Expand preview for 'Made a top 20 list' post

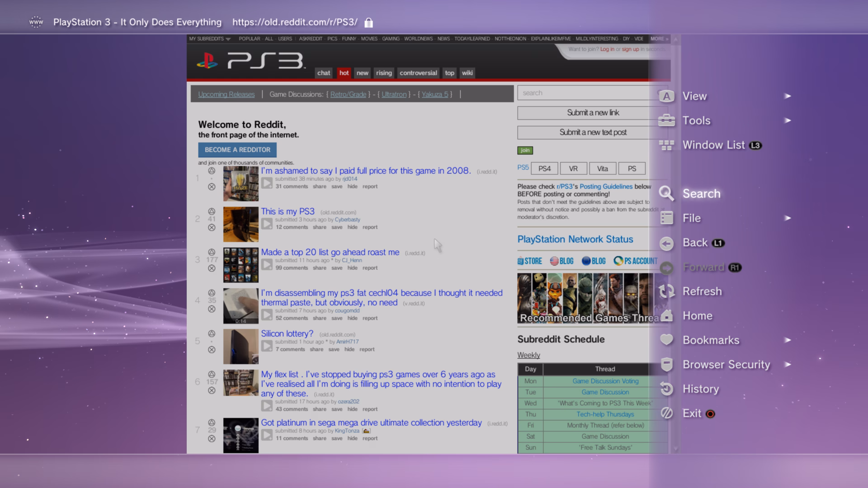coord(267,264)
